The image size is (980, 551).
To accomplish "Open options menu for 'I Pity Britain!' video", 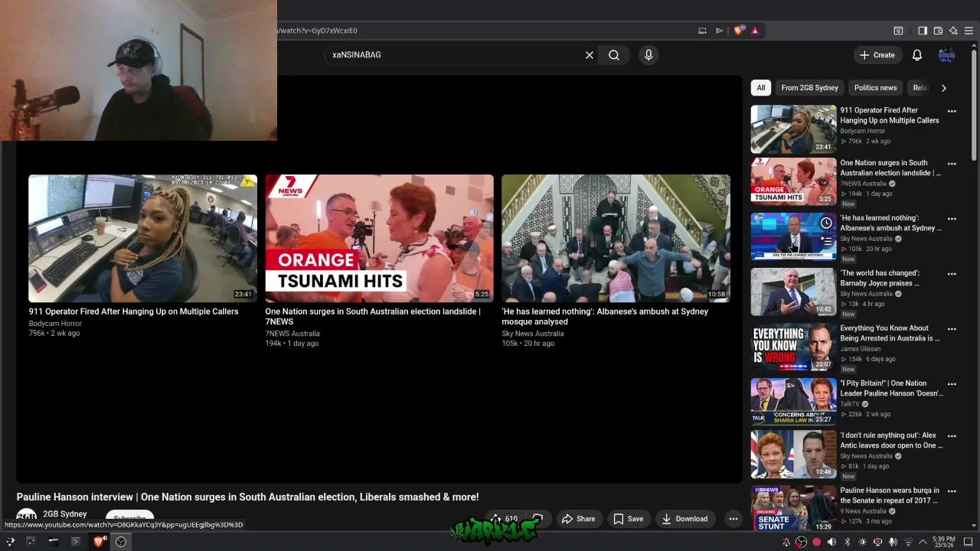I will pos(952,383).
